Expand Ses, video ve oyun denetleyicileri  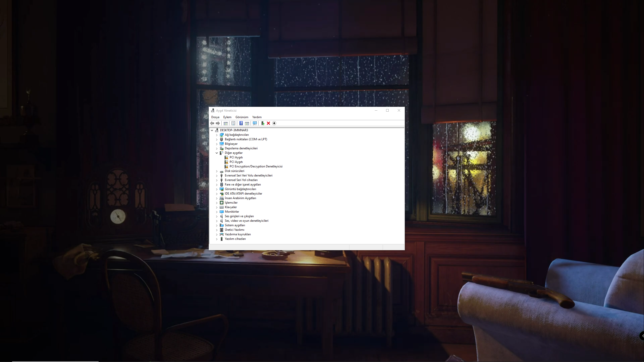point(217,221)
